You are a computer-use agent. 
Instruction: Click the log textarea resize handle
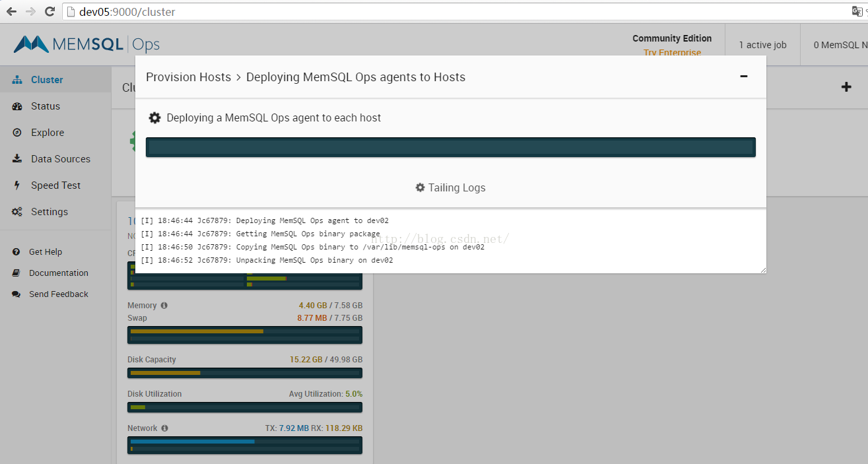762,269
